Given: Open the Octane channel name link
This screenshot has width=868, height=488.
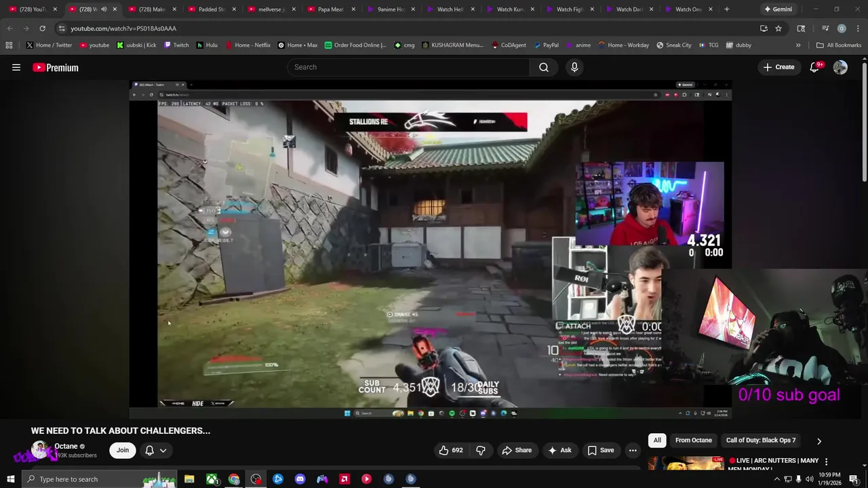Looking at the screenshot, I should [x=66, y=447].
